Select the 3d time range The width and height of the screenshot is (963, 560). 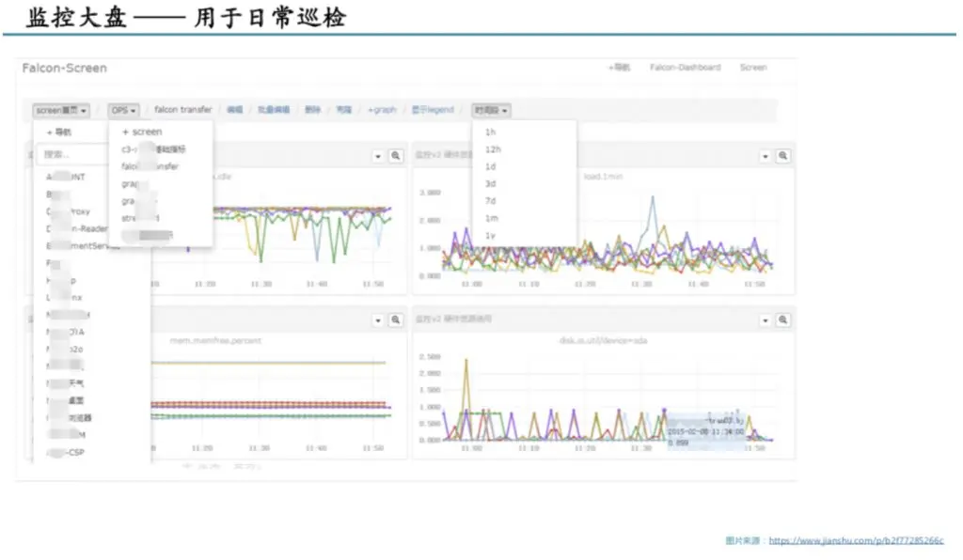click(x=490, y=183)
